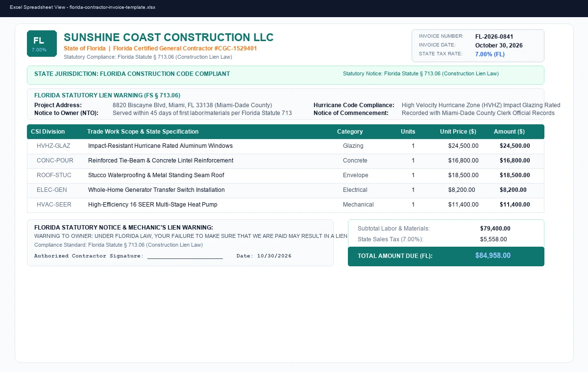Select the Category column header

350,132
